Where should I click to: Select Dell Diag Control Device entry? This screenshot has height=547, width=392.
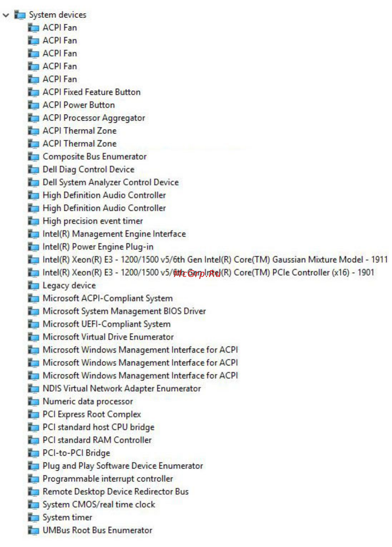[x=88, y=169]
